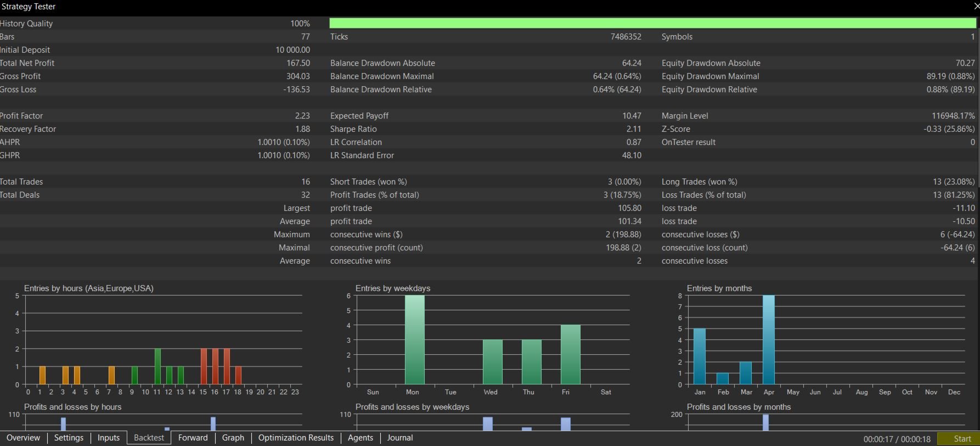Open the Journal tab
The width and height of the screenshot is (980, 446).
[x=399, y=438]
